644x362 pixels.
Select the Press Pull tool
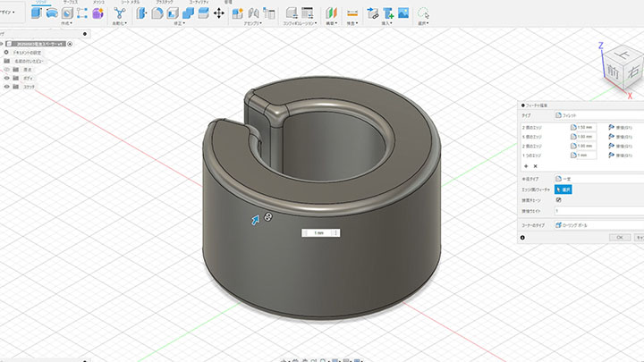click(141, 13)
